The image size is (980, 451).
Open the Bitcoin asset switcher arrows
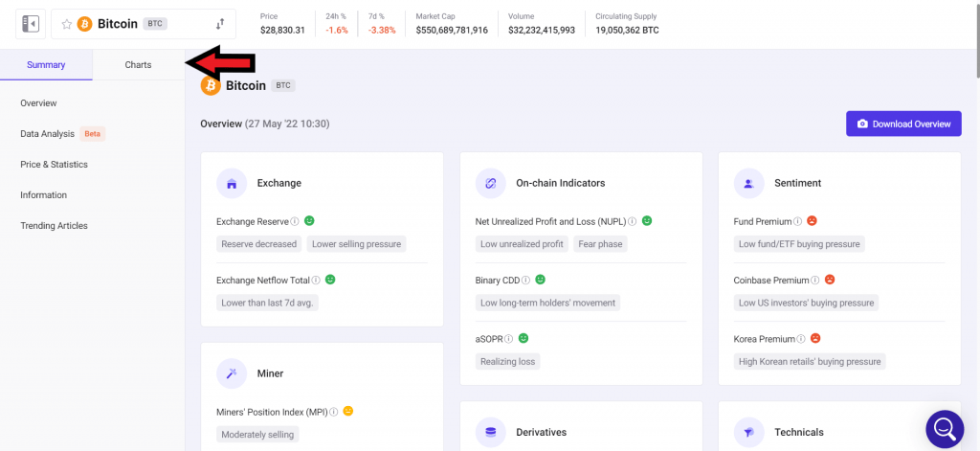(220, 24)
